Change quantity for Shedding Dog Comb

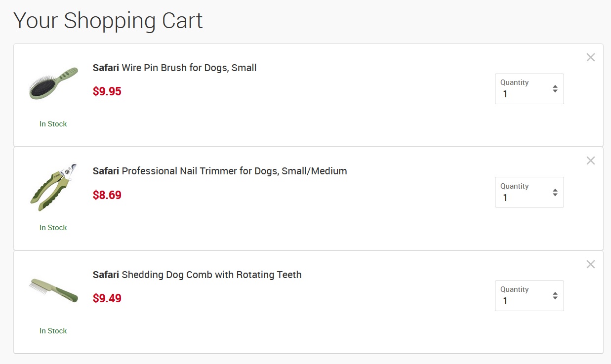529,296
